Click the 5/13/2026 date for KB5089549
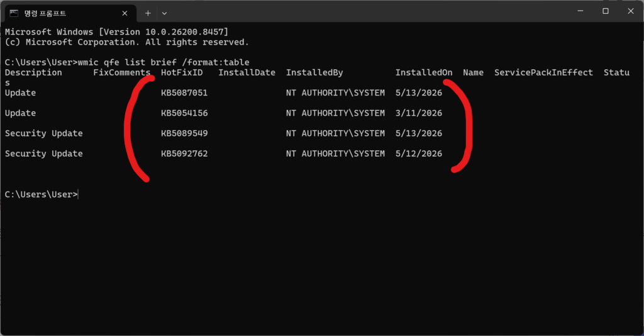 pyautogui.click(x=419, y=133)
